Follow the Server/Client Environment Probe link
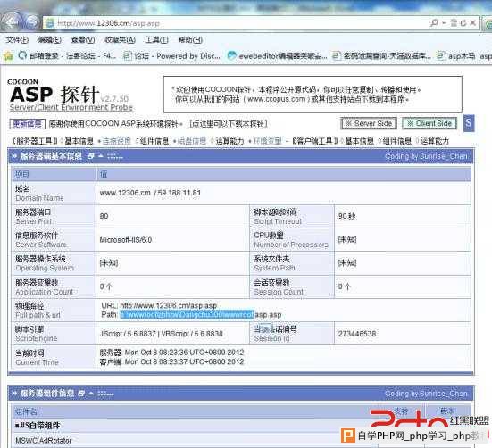This screenshot has height=448, width=492. tap(71, 107)
